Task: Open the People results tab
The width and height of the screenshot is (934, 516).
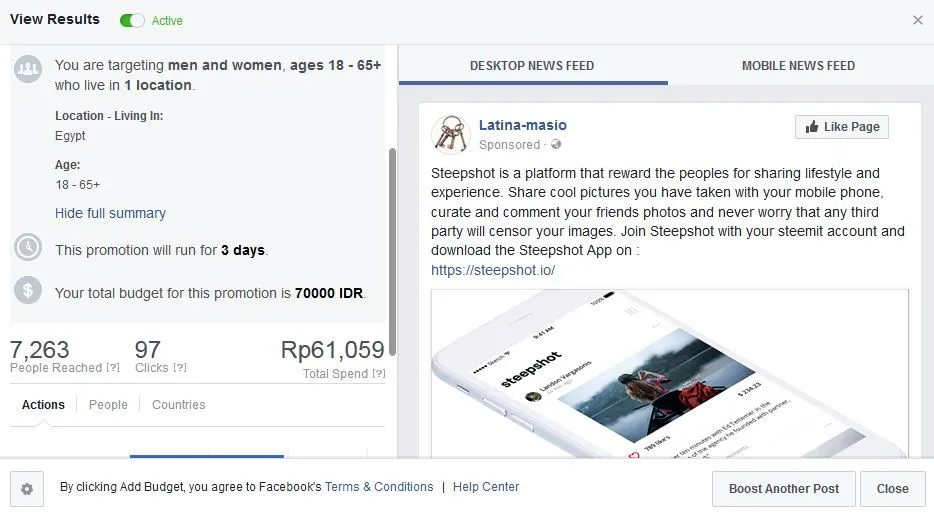Action: (108, 405)
